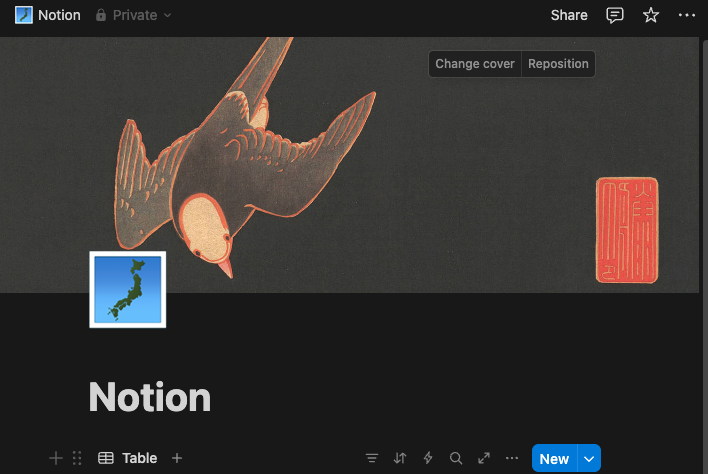
Task: Open the comments panel icon
Action: (615, 15)
